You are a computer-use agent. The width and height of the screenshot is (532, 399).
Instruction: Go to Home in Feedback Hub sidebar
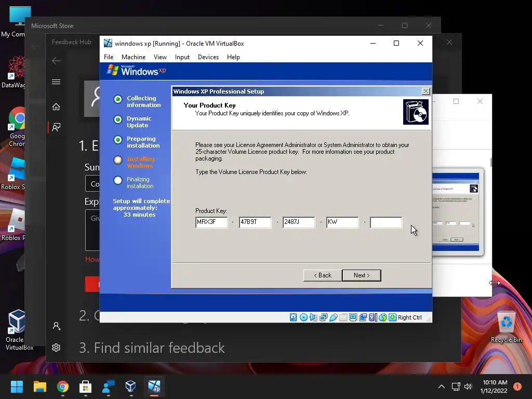tap(56, 107)
